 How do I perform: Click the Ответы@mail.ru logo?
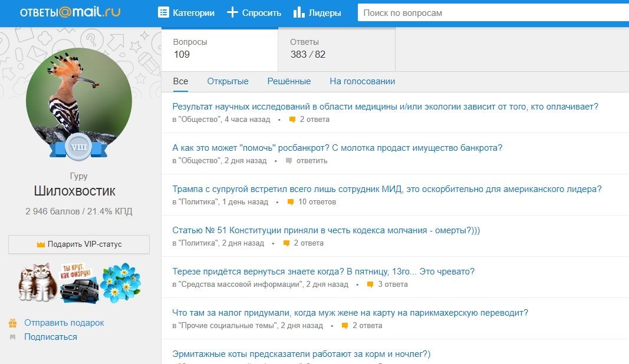click(70, 12)
